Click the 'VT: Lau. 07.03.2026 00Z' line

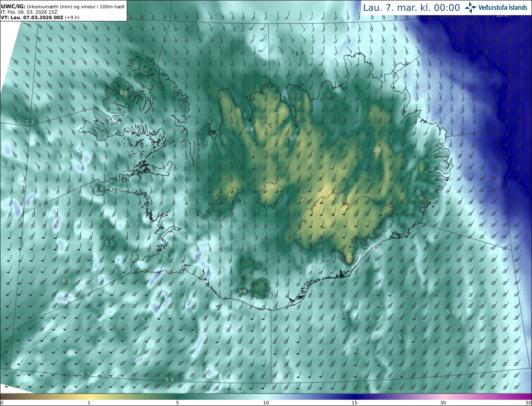point(39,18)
